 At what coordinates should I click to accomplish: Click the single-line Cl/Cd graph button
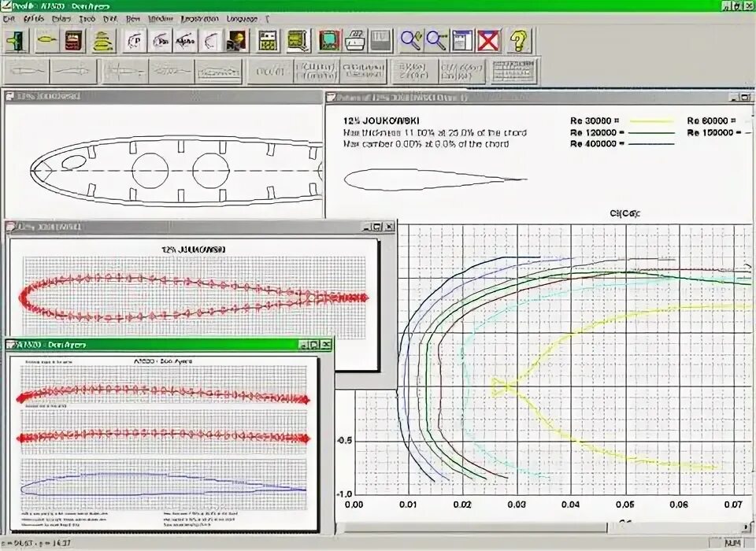[x=270, y=72]
